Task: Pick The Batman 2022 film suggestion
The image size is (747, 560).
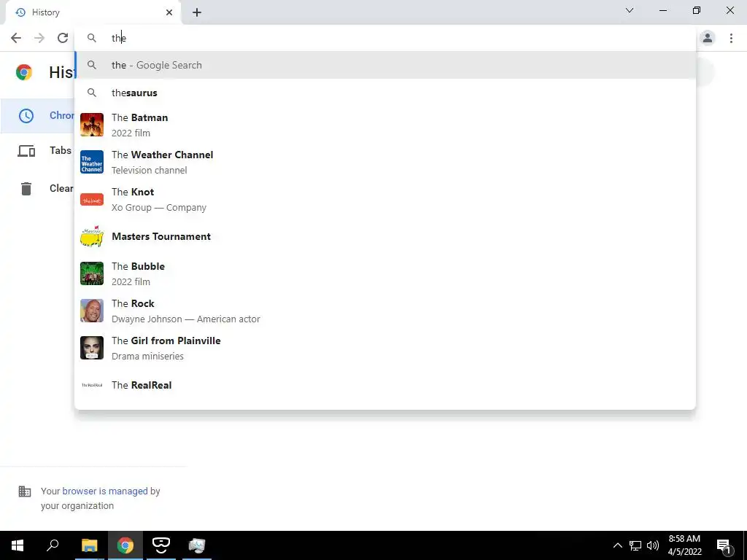Action: 385,125
